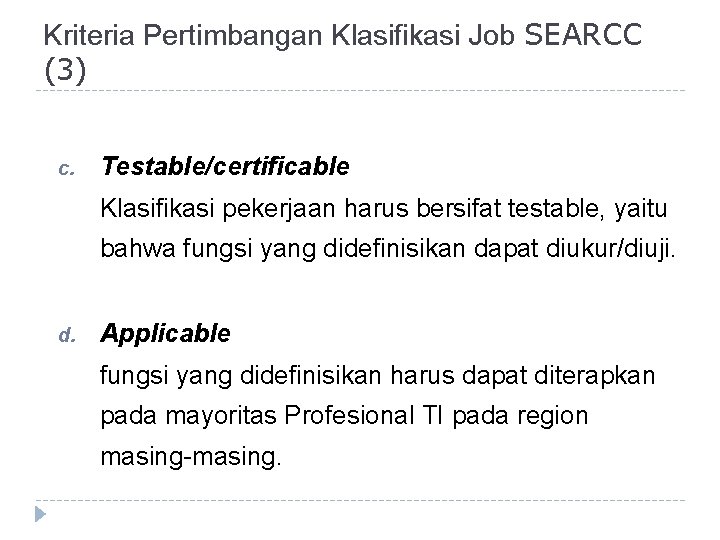Click the word 'Klasifikasi' in the body text
Viewport: 720px width, 540px height.
pyautogui.click(x=158, y=208)
